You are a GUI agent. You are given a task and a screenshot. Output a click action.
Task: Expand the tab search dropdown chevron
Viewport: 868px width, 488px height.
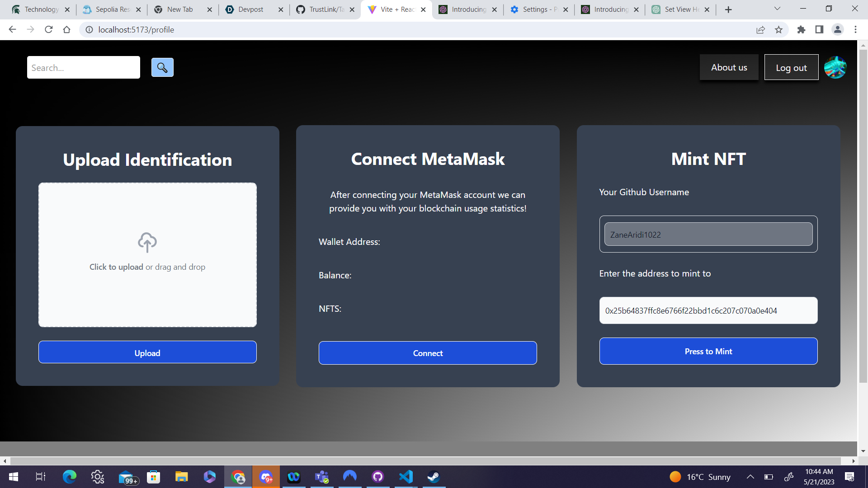tap(777, 9)
